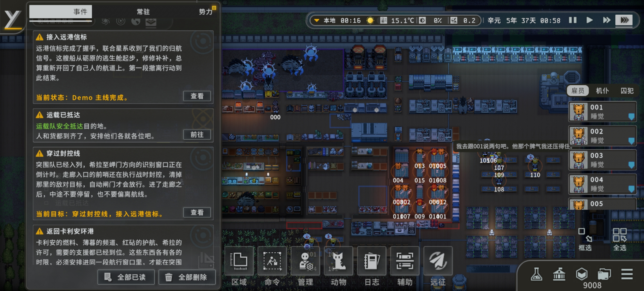644x291 pixels.
Task: Select employee 003 card
Action: pos(602,160)
